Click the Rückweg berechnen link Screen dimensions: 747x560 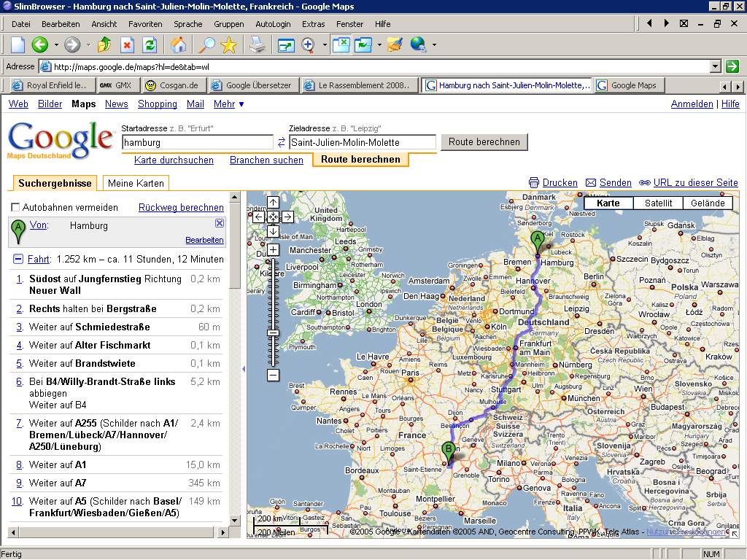click(x=181, y=208)
